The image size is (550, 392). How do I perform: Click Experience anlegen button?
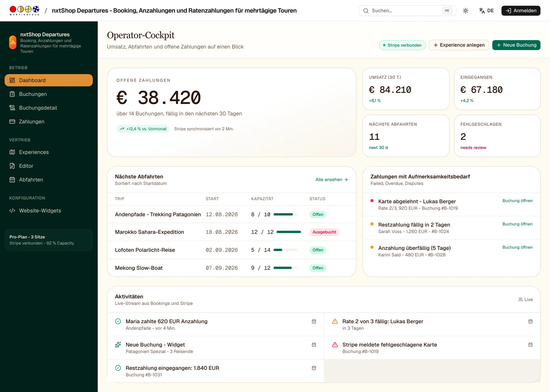(459, 45)
